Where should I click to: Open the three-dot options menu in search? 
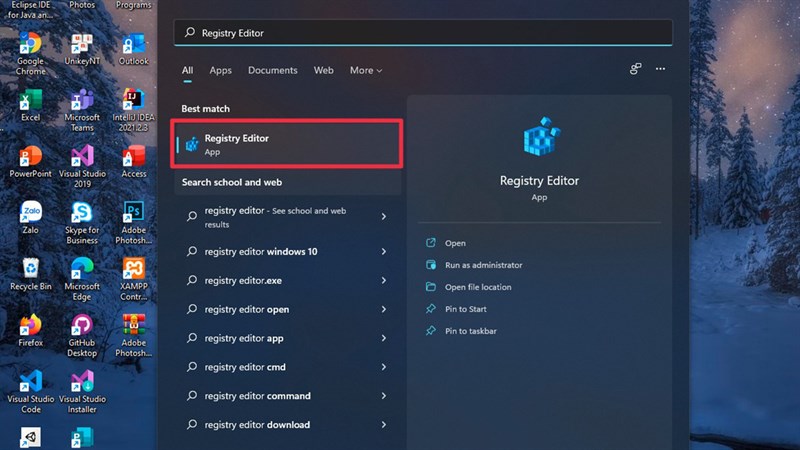(x=660, y=69)
